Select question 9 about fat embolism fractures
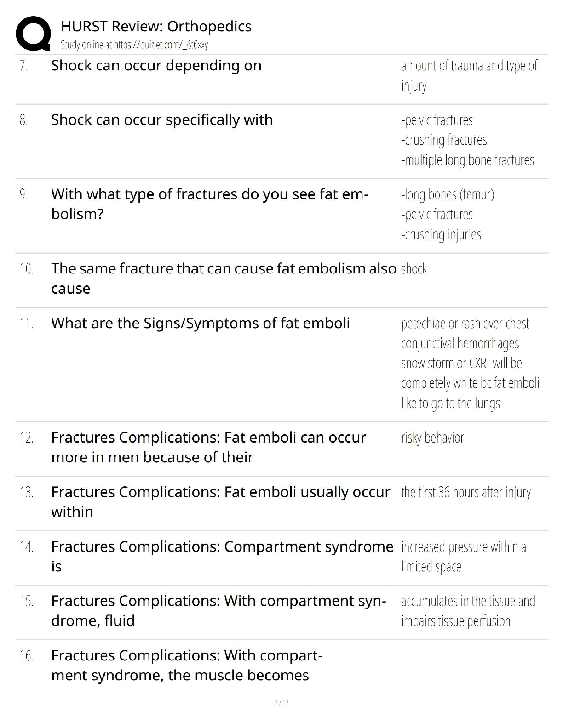563x728 pixels. coord(209,204)
